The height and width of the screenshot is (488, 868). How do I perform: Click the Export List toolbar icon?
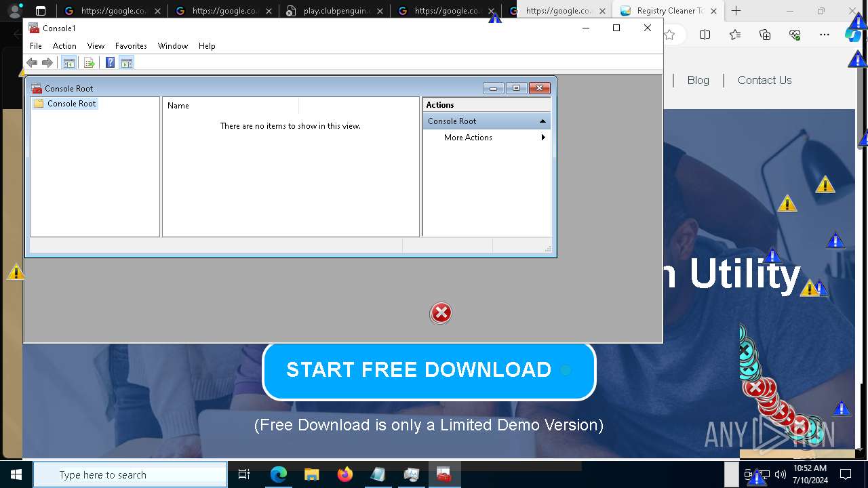coord(89,63)
